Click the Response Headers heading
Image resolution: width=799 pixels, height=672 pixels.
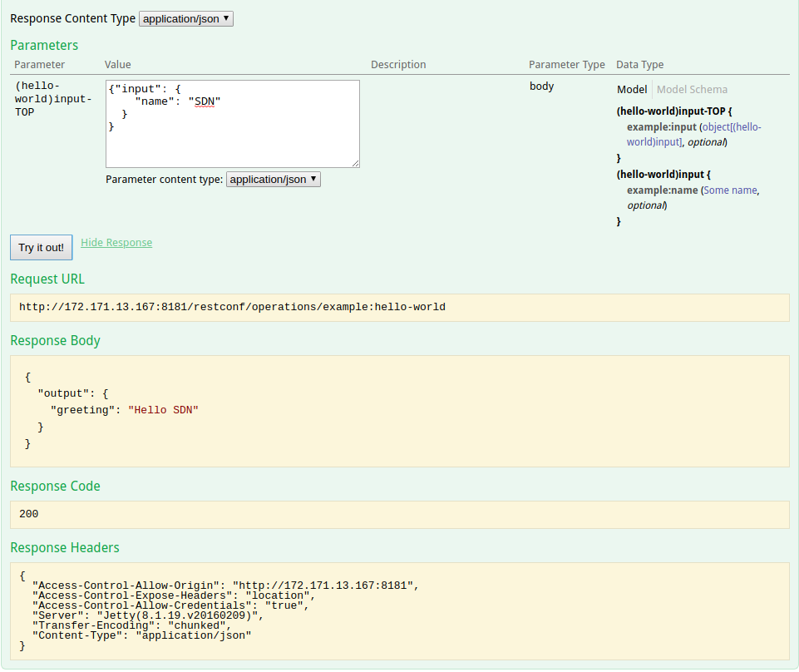point(65,547)
